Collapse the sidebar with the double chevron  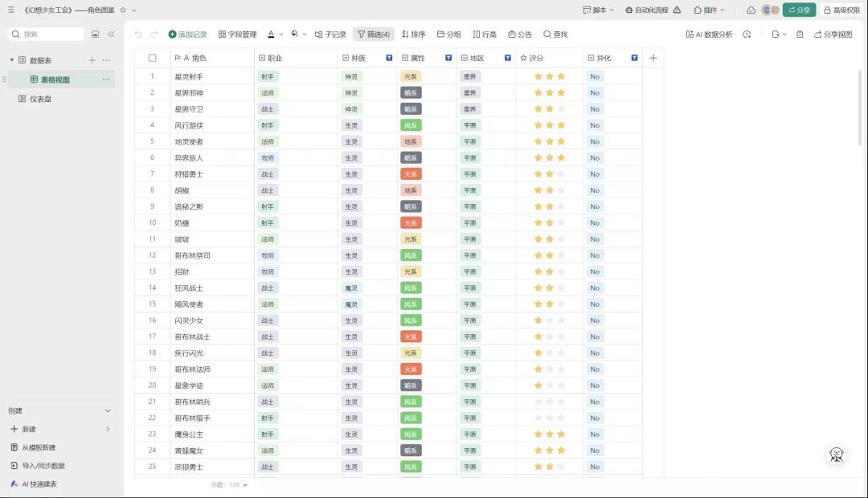tap(111, 35)
